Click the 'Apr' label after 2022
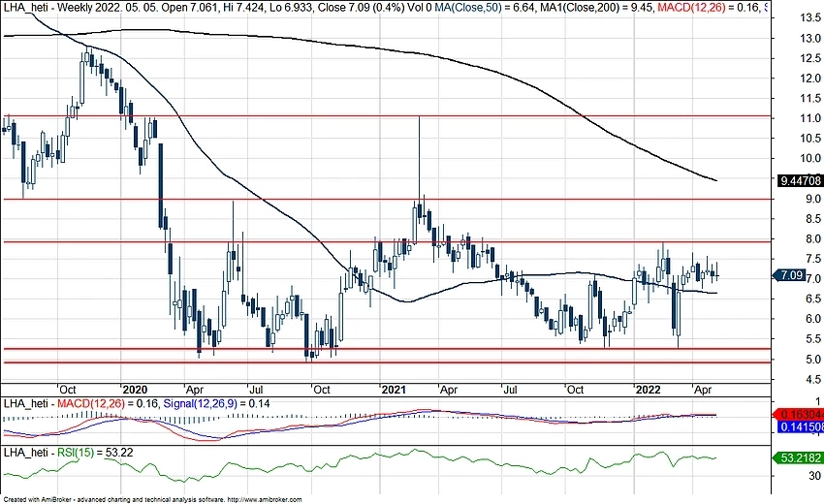The height and width of the screenshot is (504, 824). 703,390
